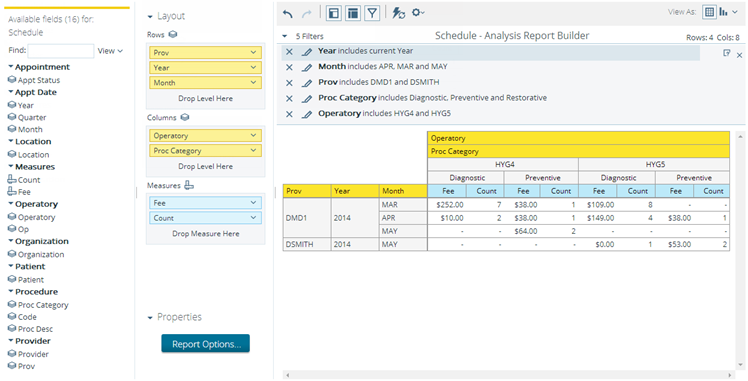Select the Quarter field
Image resolution: width=748 pixels, height=381 pixels.
(x=32, y=117)
